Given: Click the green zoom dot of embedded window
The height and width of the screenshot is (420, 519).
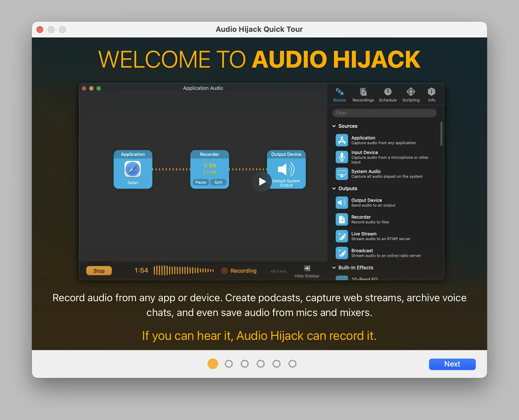Looking at the screenshot, I should tap(99, 88).
